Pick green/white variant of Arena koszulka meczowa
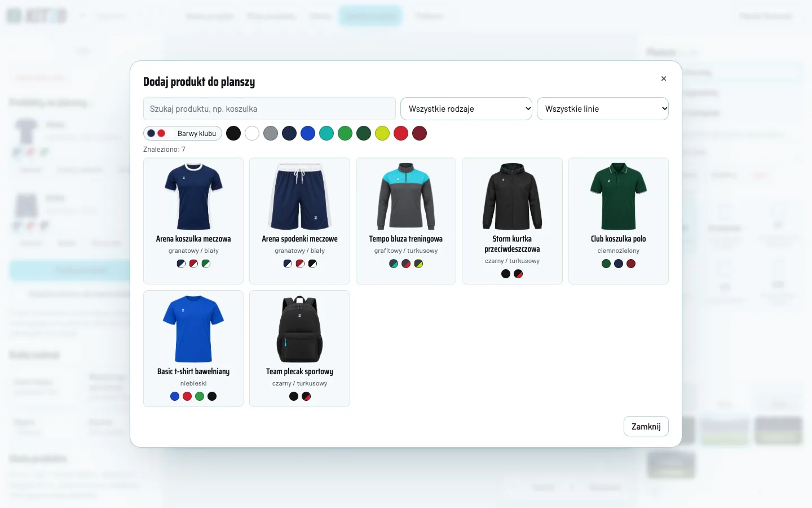This screenshot has width=812, height=508. pos(206,264)
